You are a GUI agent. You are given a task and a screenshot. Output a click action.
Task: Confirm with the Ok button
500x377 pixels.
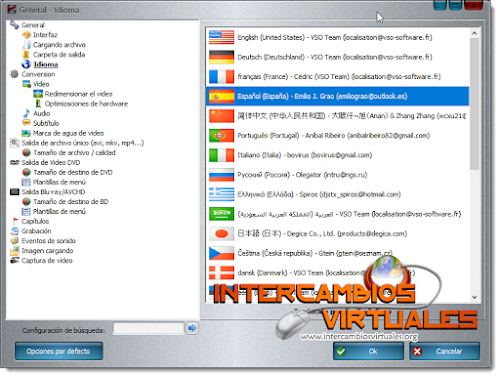point(368,351)
